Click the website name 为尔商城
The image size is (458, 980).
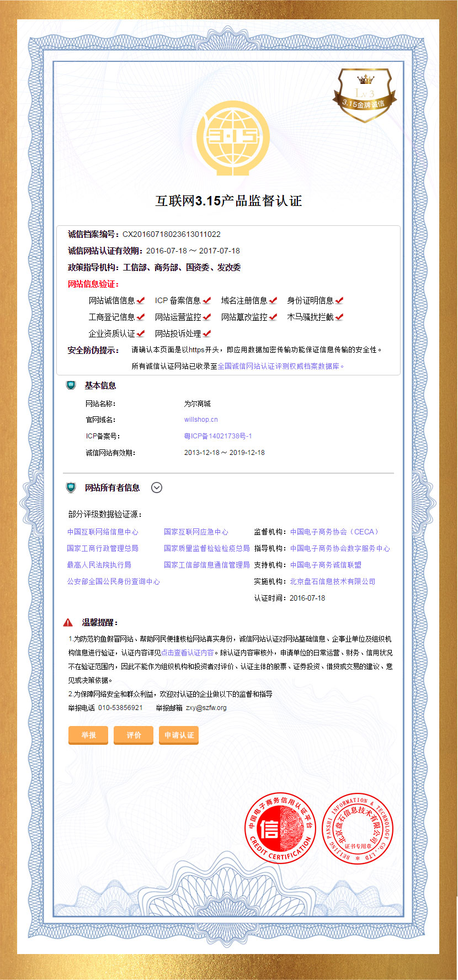point(198,404)
